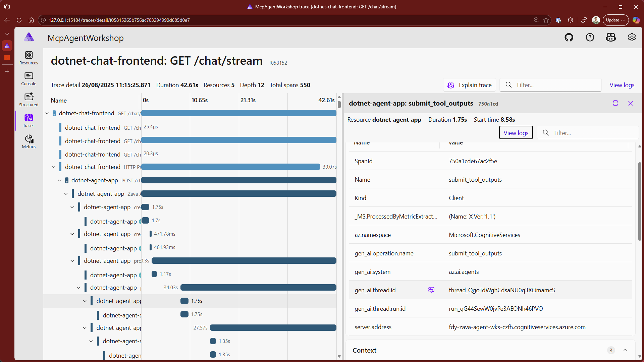
Task: Click the 27.57s span timeline bar
Action: coord(273,327)
